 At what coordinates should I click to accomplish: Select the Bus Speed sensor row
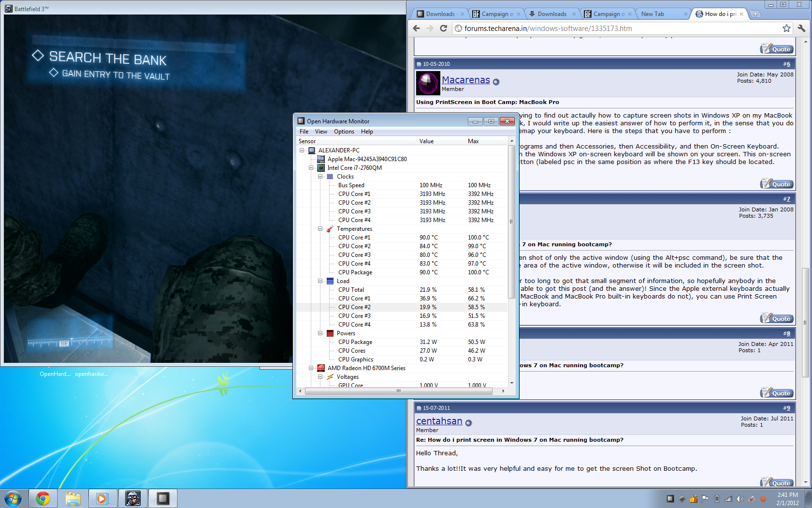[x=402, y=185]
